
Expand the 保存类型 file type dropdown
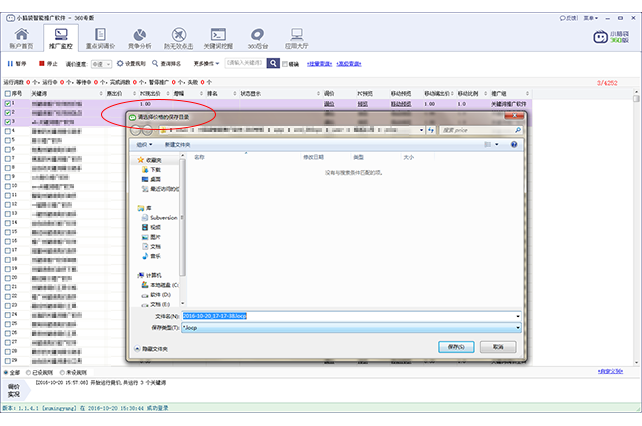(x=518, y=327)
